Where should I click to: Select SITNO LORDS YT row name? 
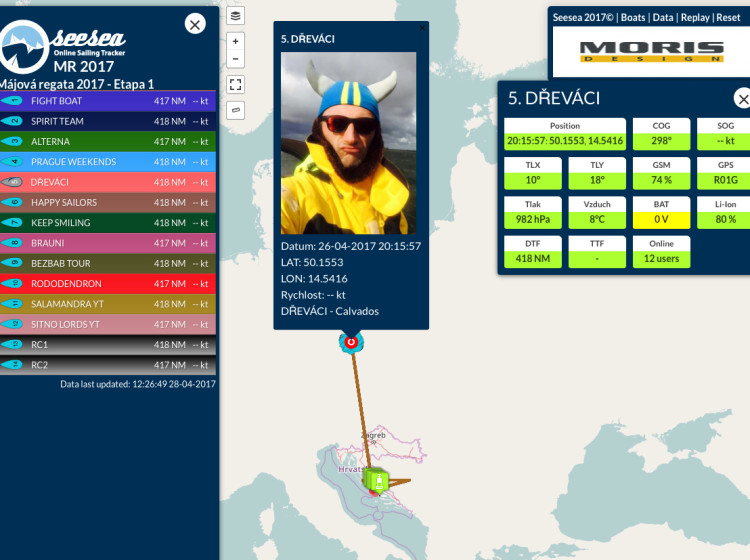pyautogui.click(x=66, y=324)
